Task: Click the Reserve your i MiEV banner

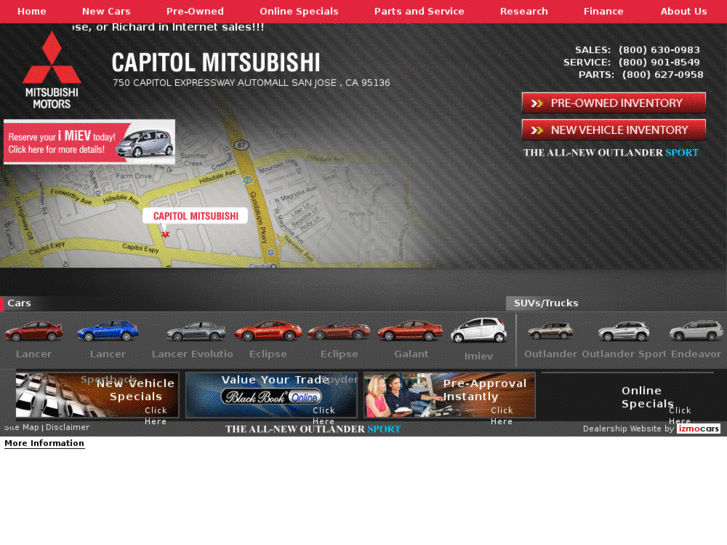Action: point(89,141)
